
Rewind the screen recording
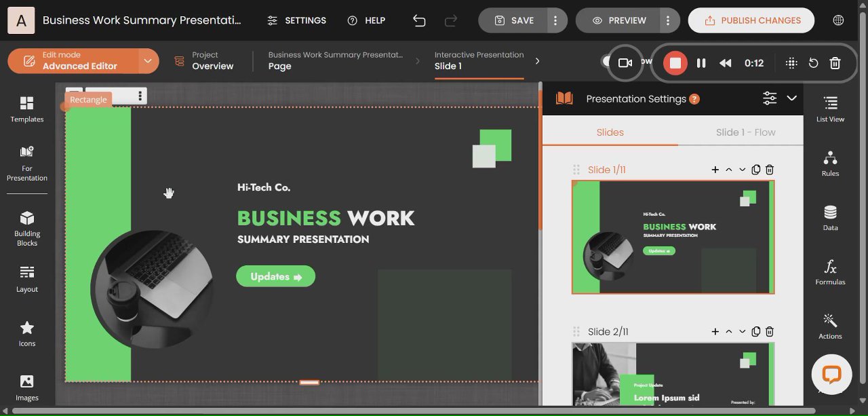[726, 63]
